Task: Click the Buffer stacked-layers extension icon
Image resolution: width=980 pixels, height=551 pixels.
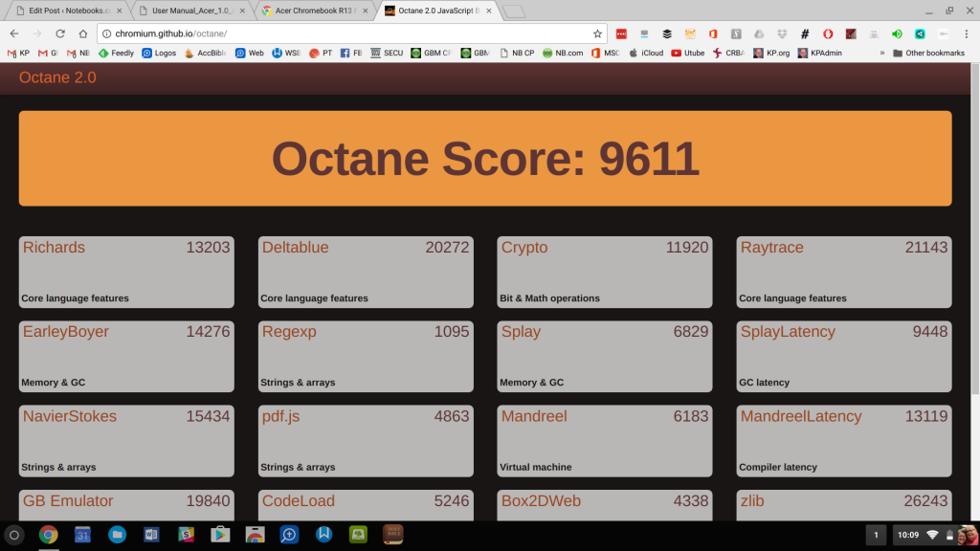Action: 667,33
